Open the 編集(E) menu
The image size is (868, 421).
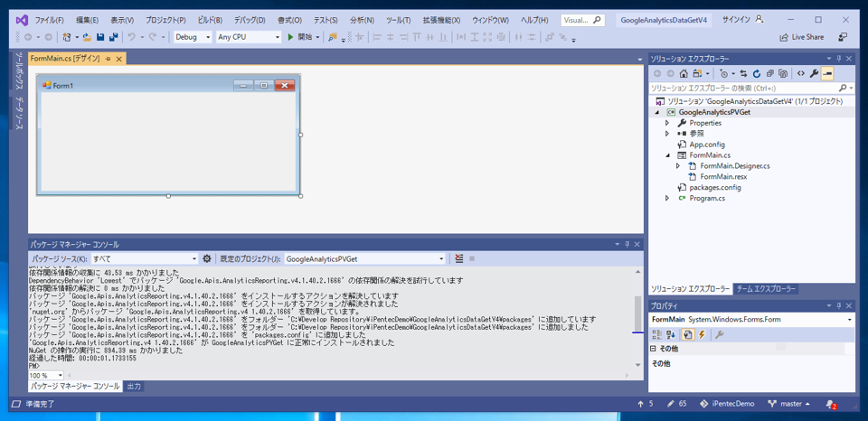[x=87, y=20]
